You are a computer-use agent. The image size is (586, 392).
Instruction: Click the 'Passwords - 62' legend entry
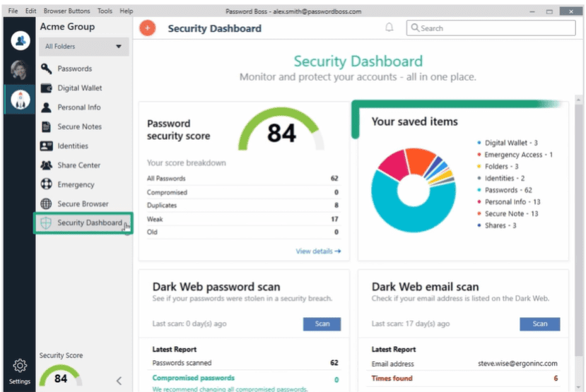point(505,190)
